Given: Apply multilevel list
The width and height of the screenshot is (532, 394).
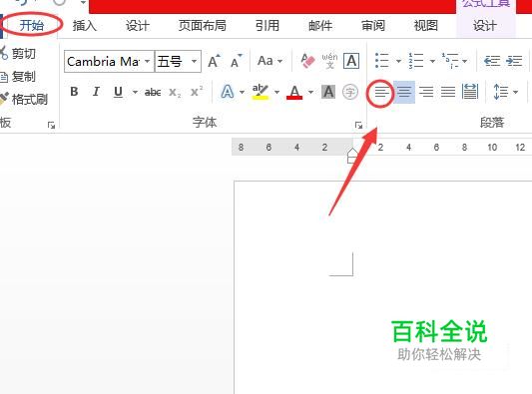Looking at the screenshot, I should point(450,61).
